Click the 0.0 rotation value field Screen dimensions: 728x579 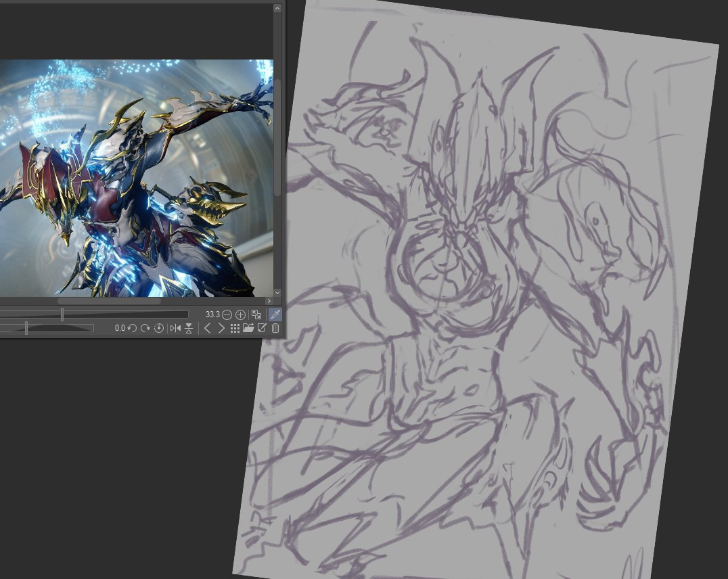pos(120,328)
